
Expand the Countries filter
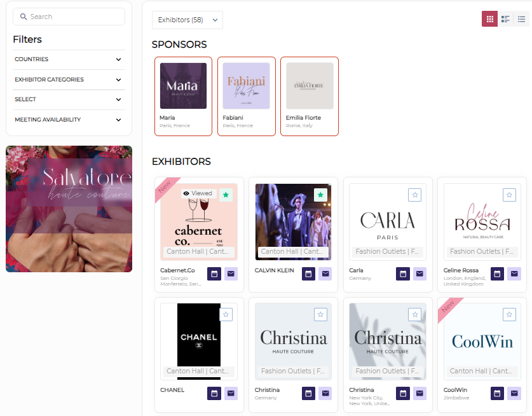[x=68, y=59]
